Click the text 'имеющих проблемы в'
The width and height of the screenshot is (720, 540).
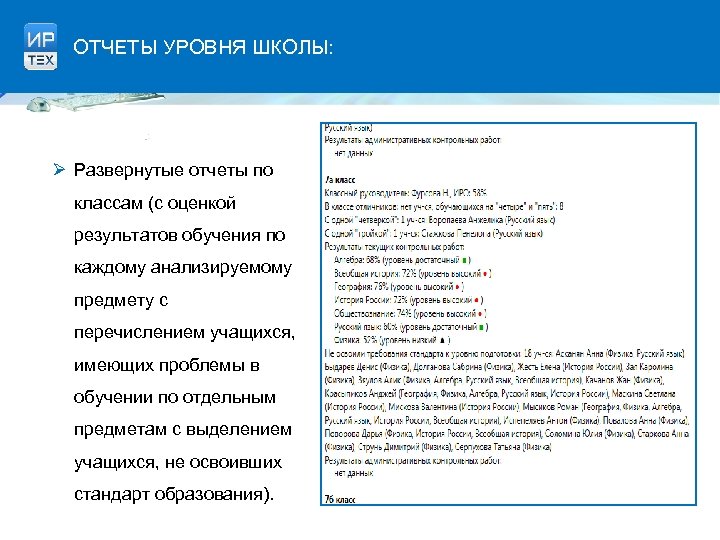coord(167,366)
